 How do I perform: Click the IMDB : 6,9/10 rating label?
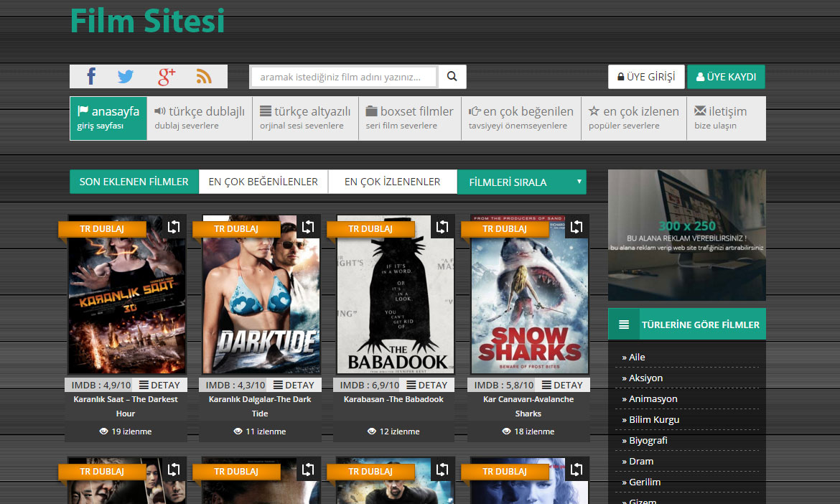pyautogui.click(x=369, y=385)
